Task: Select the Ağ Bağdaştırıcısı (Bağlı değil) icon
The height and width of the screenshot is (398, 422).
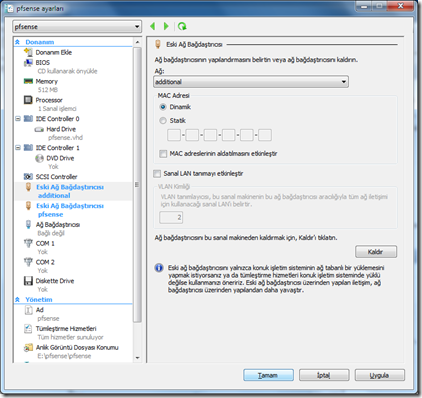Action: 28,225
